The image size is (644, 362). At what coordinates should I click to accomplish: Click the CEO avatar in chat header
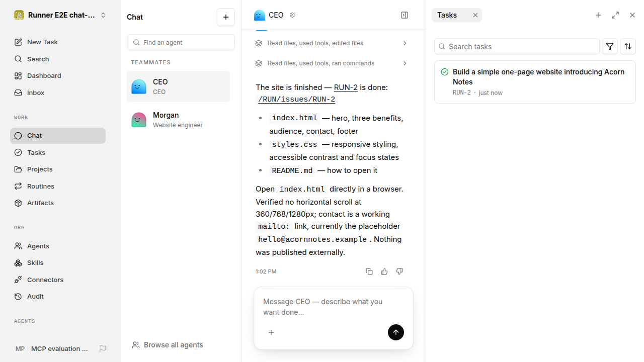260,15
